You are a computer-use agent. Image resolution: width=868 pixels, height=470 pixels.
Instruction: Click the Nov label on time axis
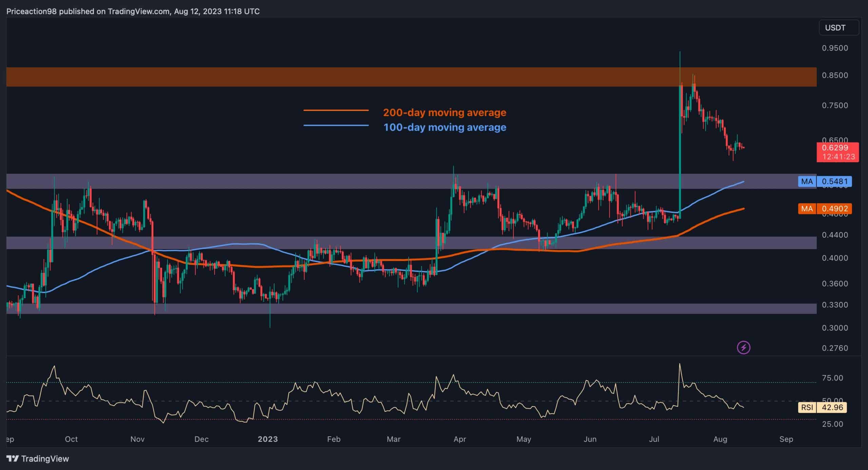click(x=137, y=439)
